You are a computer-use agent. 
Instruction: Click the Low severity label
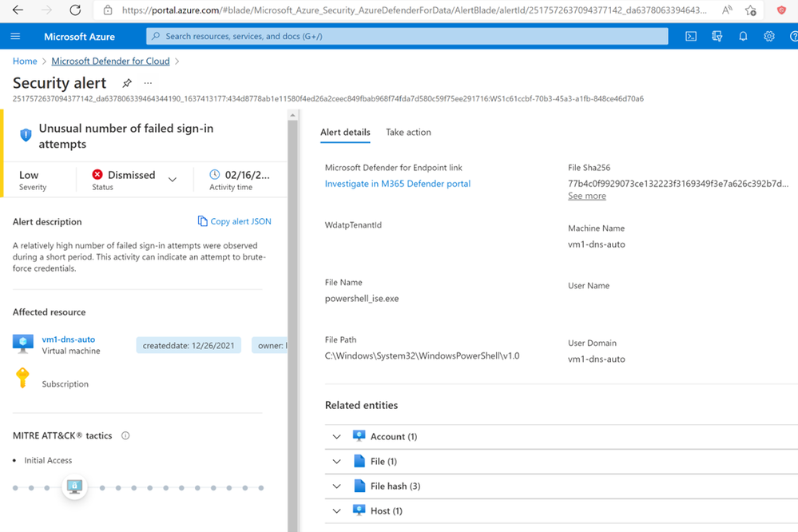29,175
